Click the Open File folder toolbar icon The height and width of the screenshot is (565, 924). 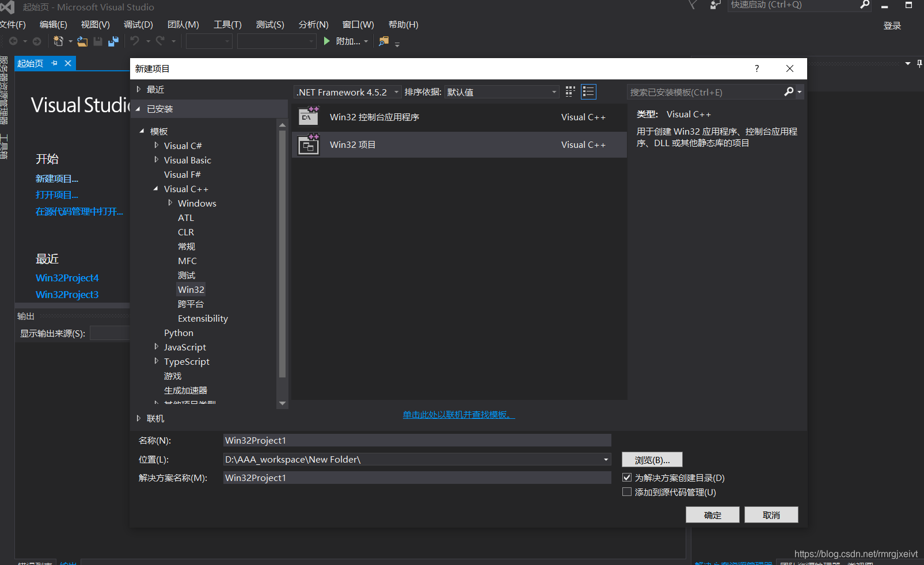click(x=83, y=41)
